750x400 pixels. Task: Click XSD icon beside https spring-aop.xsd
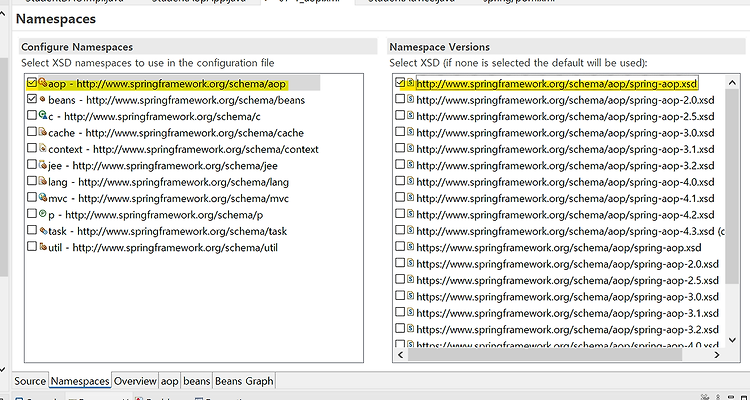[x=410, y=246]
